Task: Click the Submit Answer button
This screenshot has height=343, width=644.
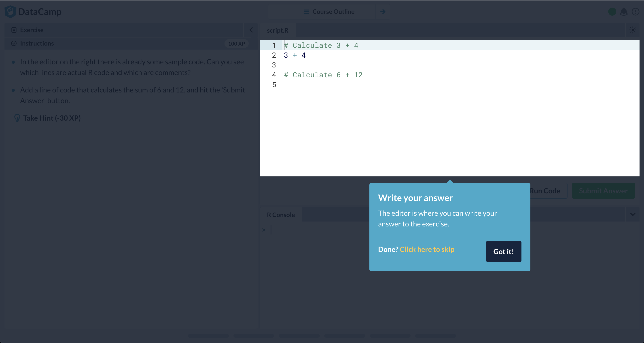Action: 603,191
